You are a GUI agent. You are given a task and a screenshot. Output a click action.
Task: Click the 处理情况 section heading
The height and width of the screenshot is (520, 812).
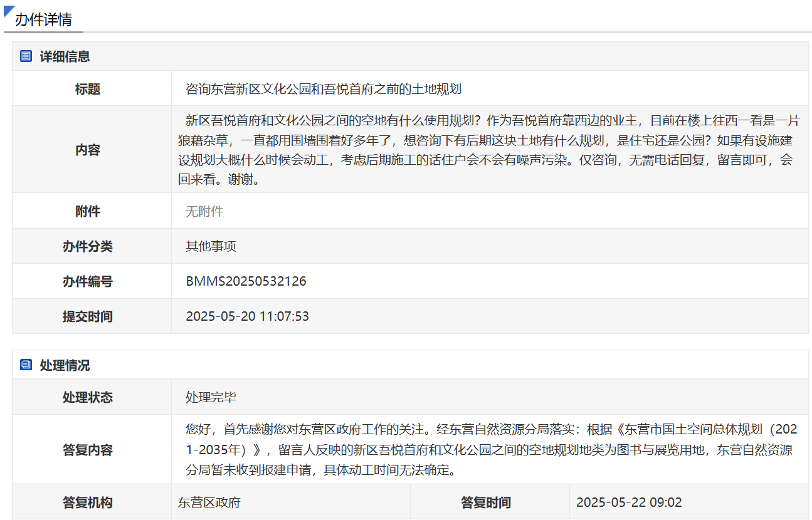coord(65,365)
